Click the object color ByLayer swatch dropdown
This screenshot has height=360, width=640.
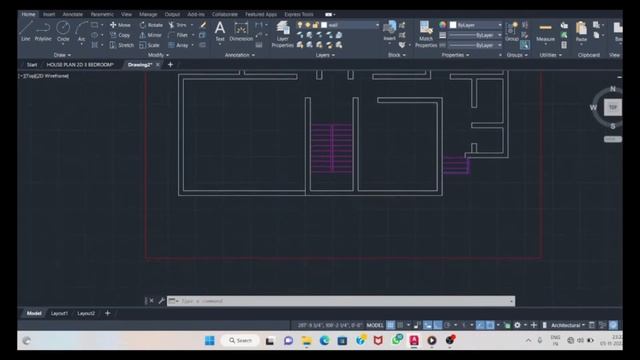[476, 25]
